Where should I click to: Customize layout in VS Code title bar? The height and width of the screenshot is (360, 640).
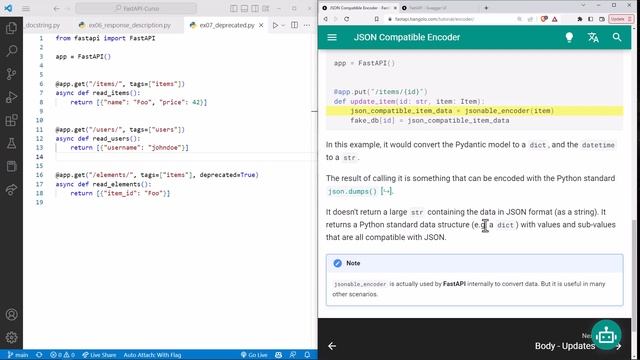point(265,8)
